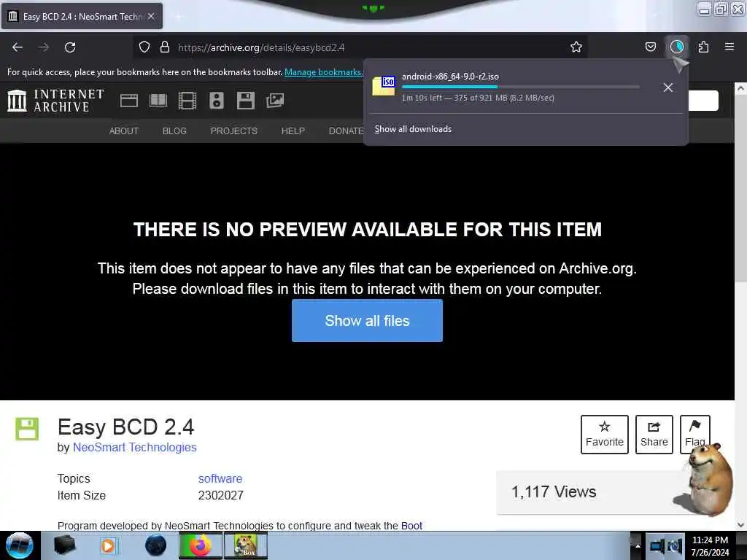Image resolution: width=747 pixels, height=560 pixels.
Task: Click the Show all files button
Action: click(367, 321)
